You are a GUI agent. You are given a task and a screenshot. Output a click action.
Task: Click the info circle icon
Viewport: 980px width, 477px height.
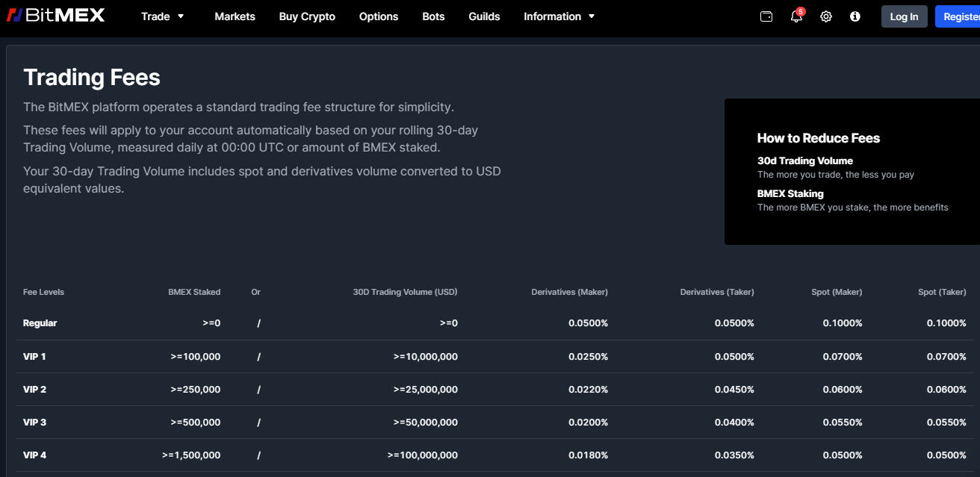pyautogui.click(x=855, y=16)
